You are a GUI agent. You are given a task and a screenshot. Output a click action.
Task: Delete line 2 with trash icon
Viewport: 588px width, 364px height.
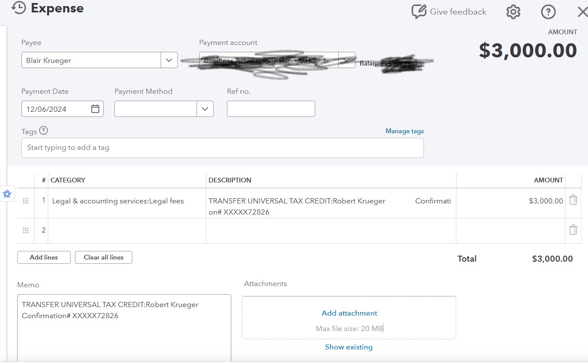coord(573,230)
